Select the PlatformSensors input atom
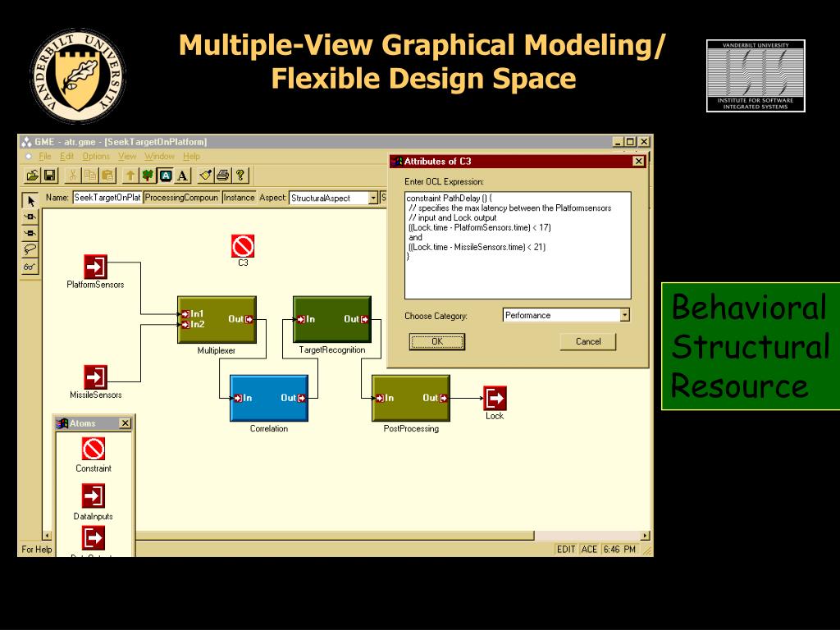The image size is (840, 630). pos(95,267)
